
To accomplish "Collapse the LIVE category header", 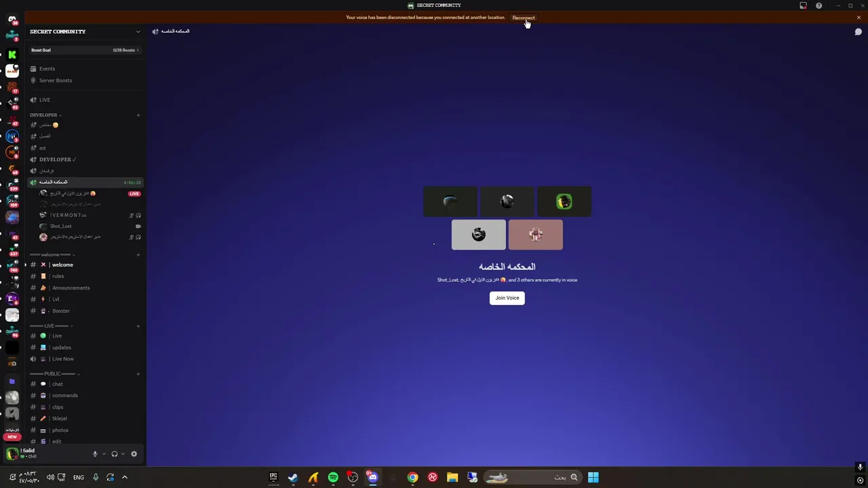I will [51, 326].
